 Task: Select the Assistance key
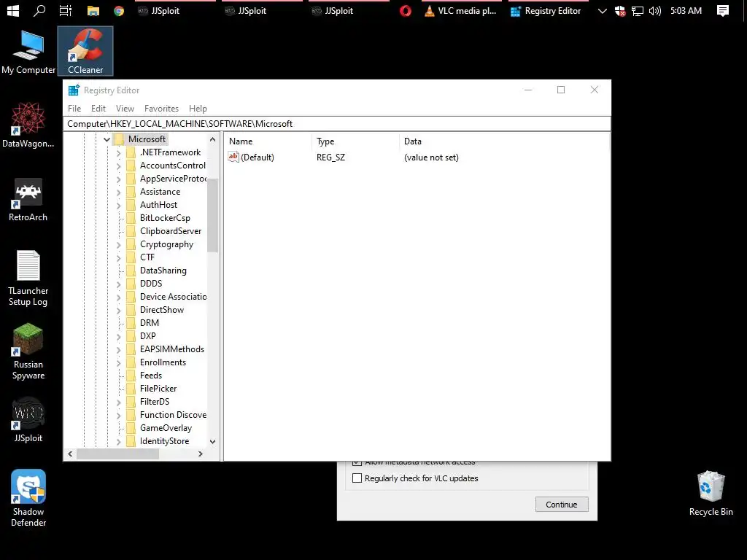pyautogui.click(x=160, y=192)
